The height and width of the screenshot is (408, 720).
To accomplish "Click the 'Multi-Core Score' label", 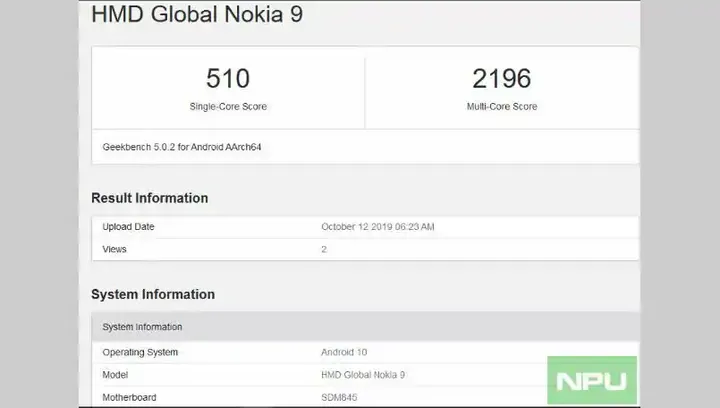I will (502, 106).
